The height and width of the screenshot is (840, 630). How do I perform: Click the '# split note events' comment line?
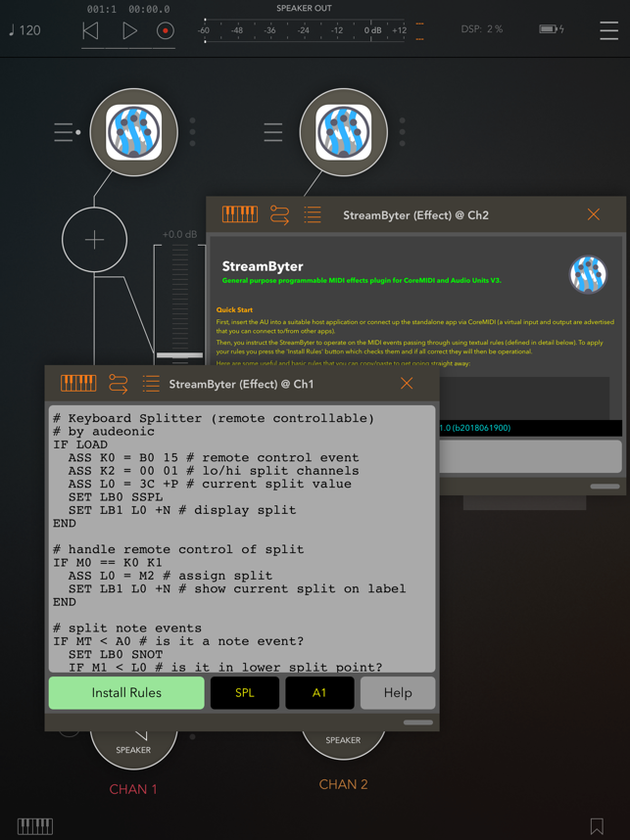(127, 628)
